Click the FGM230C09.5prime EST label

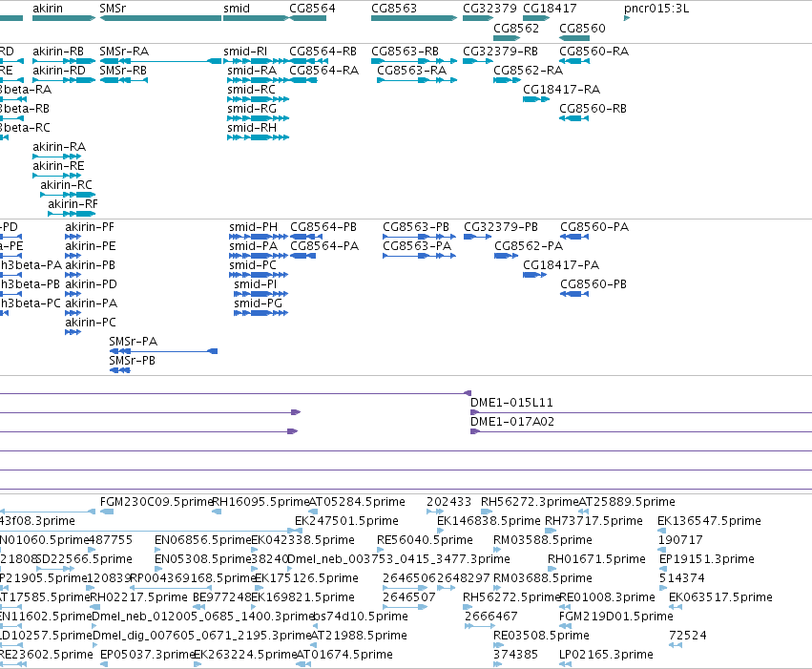156,502
